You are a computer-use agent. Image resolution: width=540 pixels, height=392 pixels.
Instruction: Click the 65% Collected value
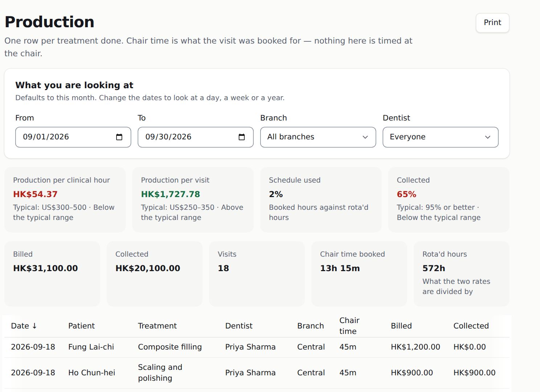coord(406,194)
